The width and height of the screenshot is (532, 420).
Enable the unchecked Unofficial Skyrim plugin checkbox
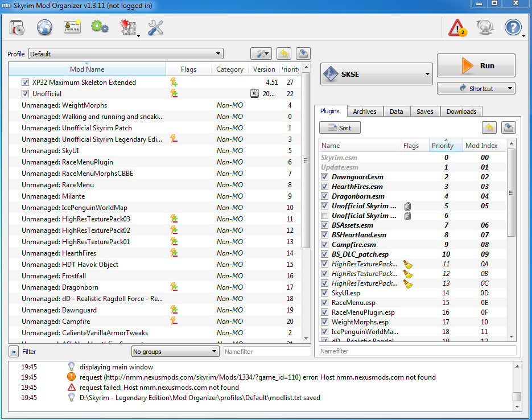click(x=325, y=216)
